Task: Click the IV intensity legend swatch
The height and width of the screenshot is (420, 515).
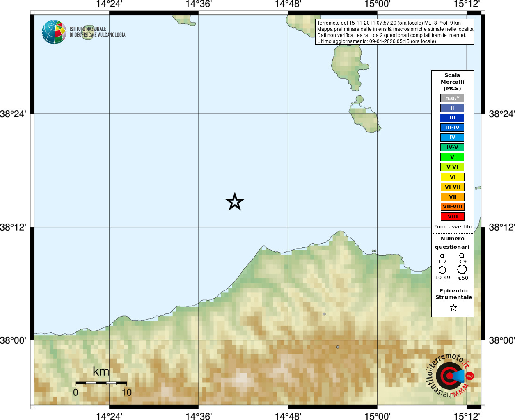Action: pyautogui.click(x=452, y=137)
